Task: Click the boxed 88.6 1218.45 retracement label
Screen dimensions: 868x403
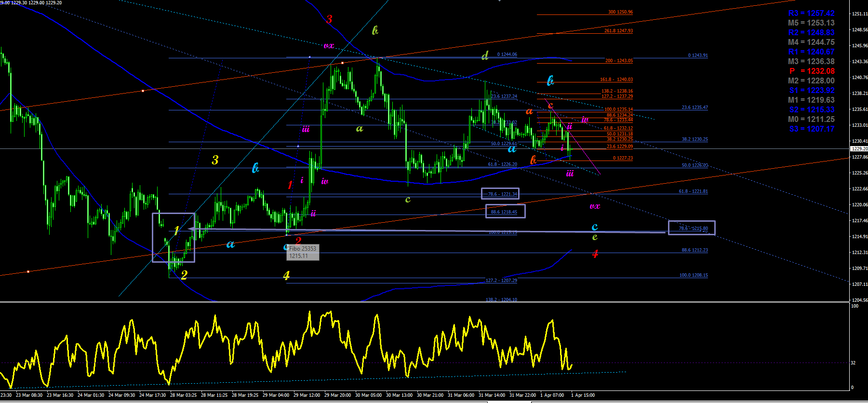Action: pyautogui.click(x=504, y=212)
